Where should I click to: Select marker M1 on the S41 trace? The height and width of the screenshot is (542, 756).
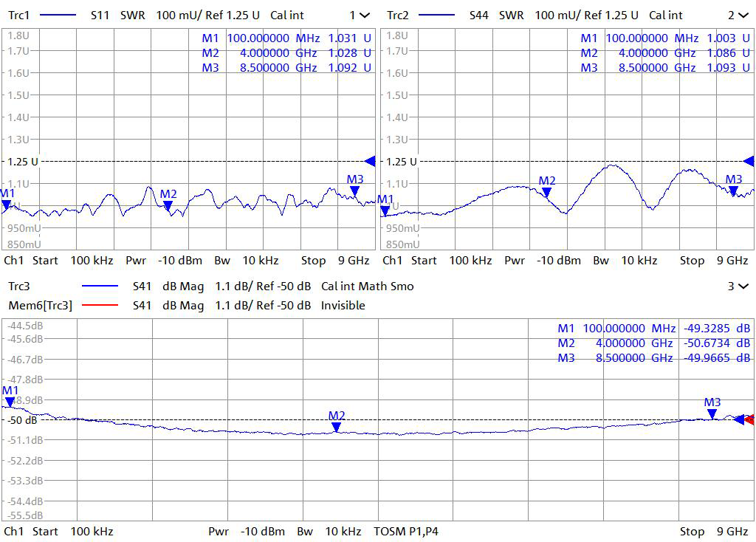tap(10, 402)
